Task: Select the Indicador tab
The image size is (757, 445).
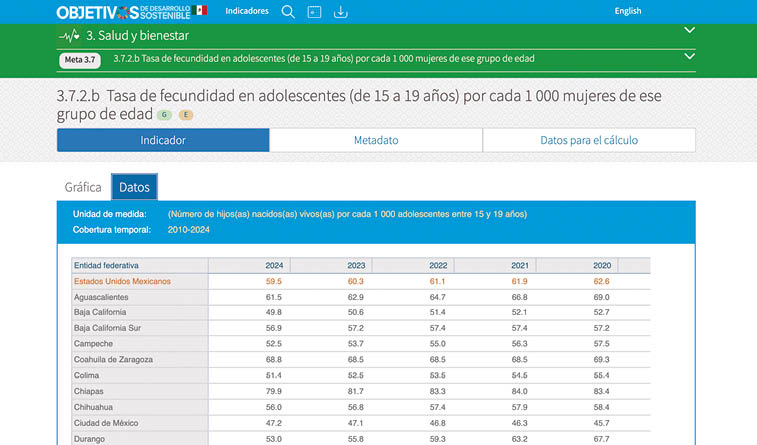Action: pos(163,140)
